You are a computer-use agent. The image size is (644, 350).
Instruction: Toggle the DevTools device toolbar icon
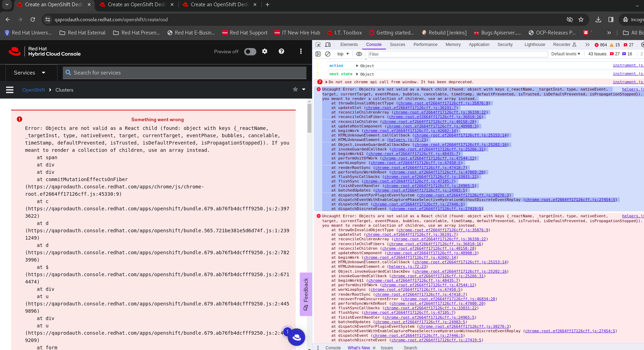328,45
